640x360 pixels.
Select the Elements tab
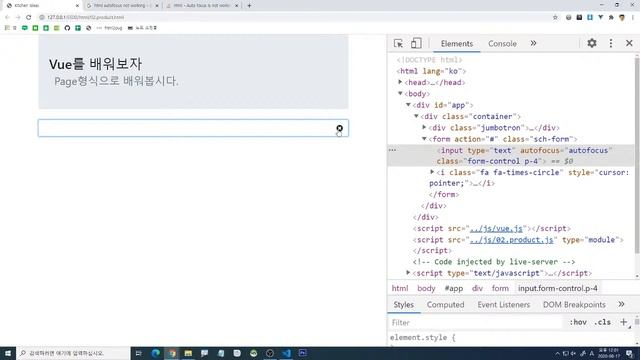coord(457,44)
